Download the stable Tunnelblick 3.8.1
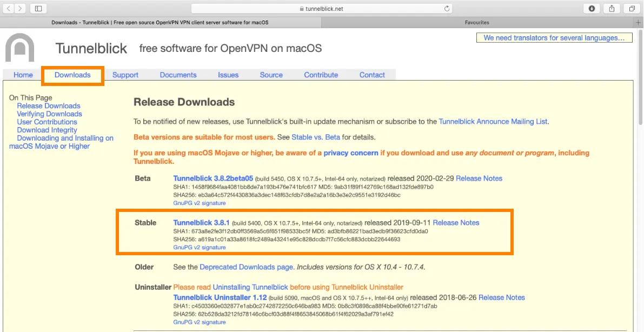The image size is (644, 332). click(x=201, y=223)
